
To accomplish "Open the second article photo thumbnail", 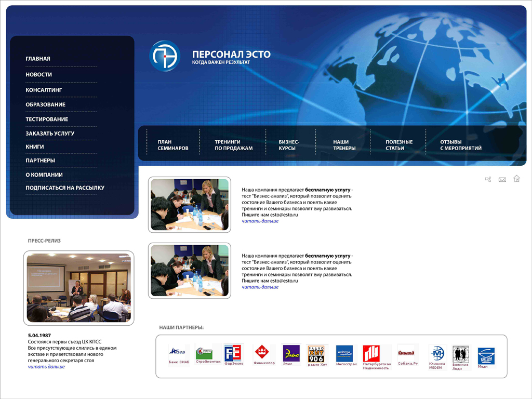I will click(x=190, y=271).
